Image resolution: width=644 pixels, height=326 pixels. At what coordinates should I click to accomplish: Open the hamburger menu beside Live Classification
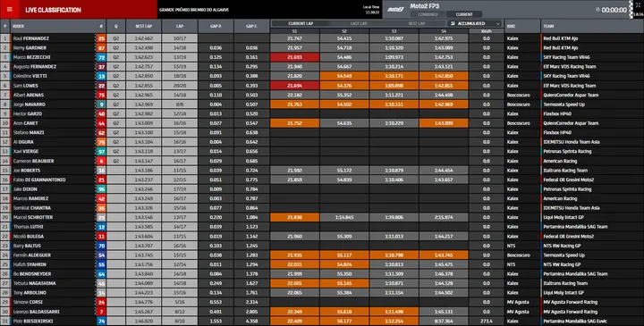[x=10, y=10]
